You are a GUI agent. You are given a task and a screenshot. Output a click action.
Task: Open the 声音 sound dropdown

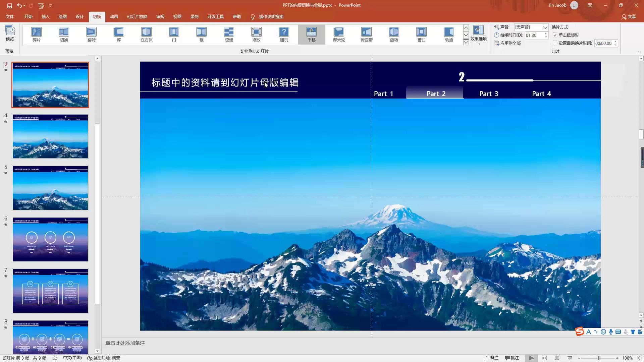[x=545, y=27]
